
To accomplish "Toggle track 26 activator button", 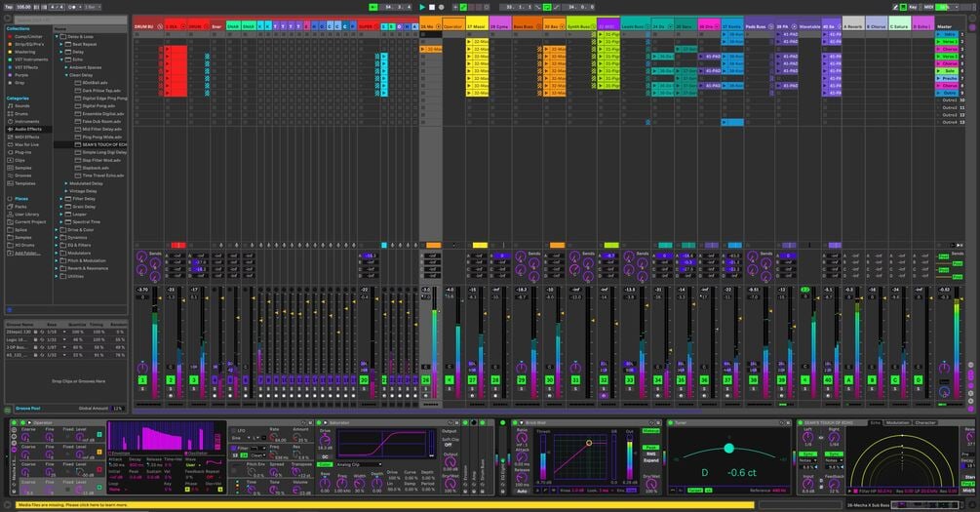I will click(x=425, y=379).
